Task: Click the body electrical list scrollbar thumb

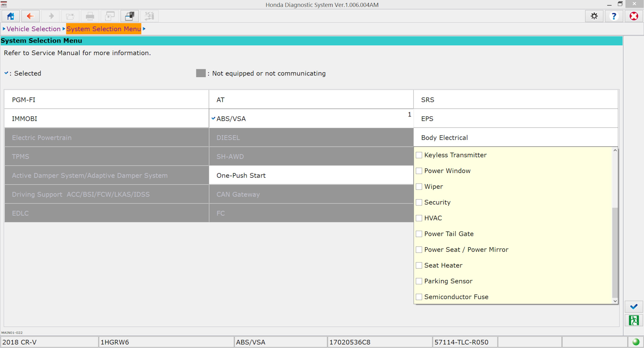Action: [x=615, y=253]
